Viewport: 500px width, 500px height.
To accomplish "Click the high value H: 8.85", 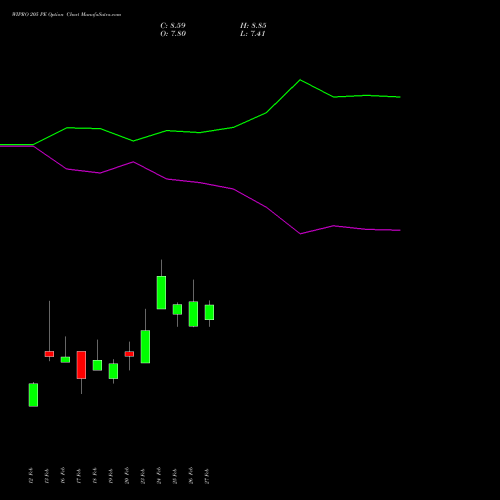I will click(x=253, y=26).
